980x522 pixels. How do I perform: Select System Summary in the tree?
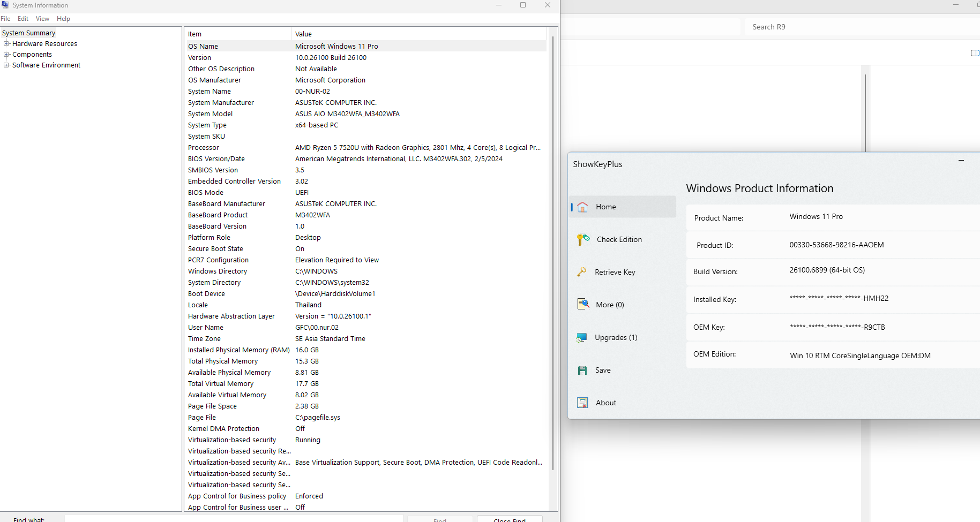tap(29, 33)
